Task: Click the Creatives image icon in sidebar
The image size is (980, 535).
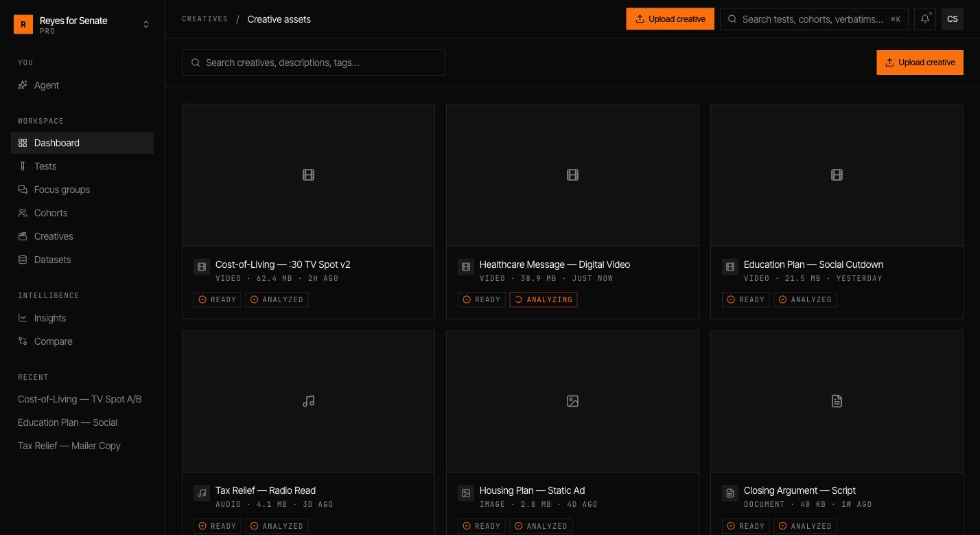Action: [x=23, y=236]
